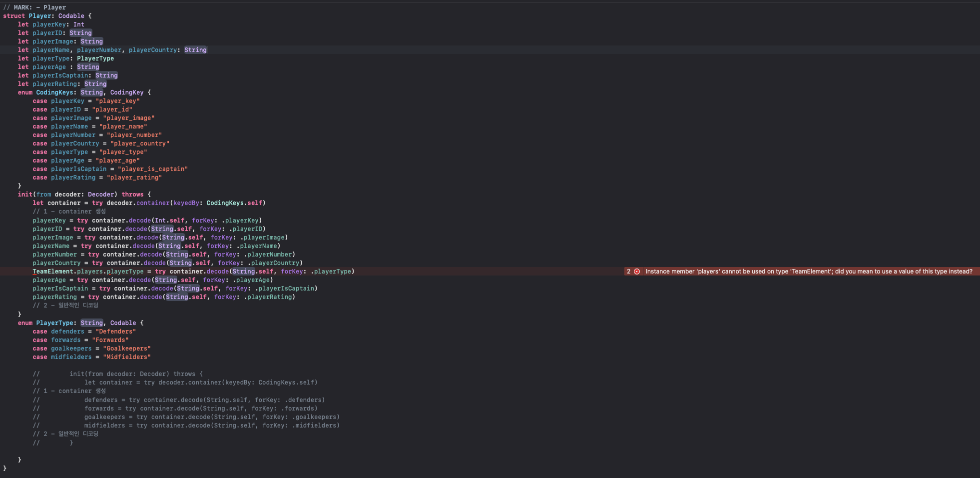980x478 pixels.
Task: Click commented "init(from decoder: Decoder) throws {" line
Action: click(x=136, y=374)
